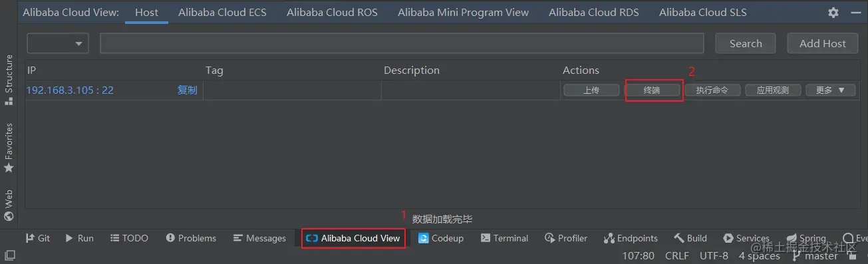Expand the filter dropdown next to the search field
Image resolution: width=868 pixels, height=264 pixels.
pos(58,43)
